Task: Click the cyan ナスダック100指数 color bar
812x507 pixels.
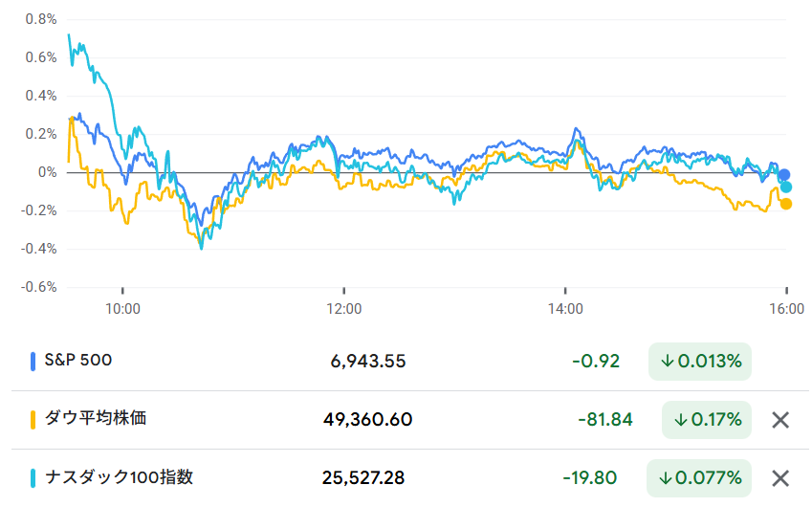Action: [x=33, y=477]
